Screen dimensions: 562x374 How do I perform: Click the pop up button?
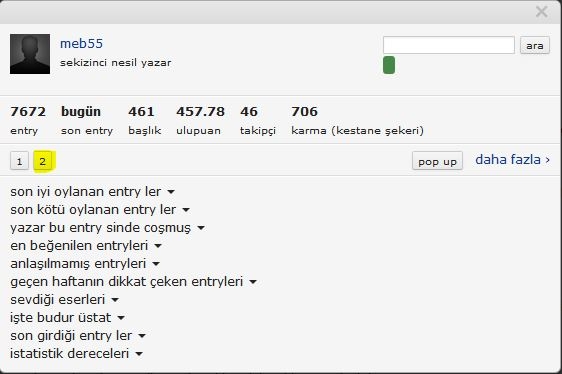(x=437, y=161)
